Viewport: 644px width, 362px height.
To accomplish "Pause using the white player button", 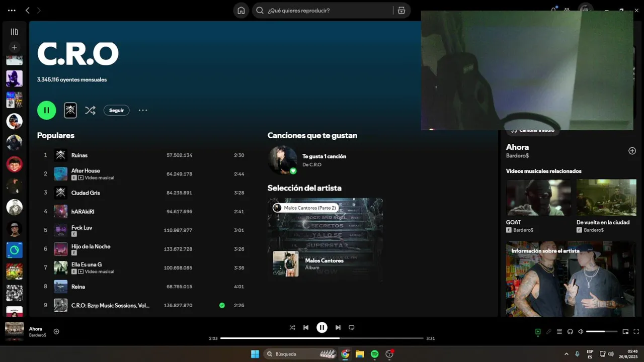I will [322, 327].
